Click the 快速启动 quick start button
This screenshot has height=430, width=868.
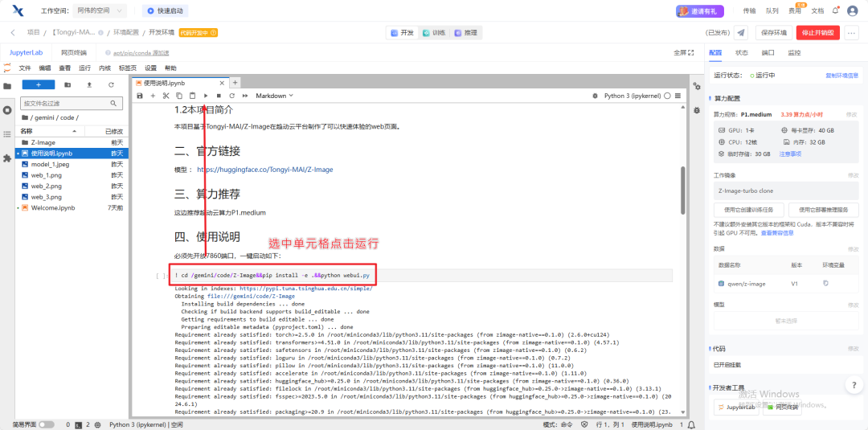point(165,10)
